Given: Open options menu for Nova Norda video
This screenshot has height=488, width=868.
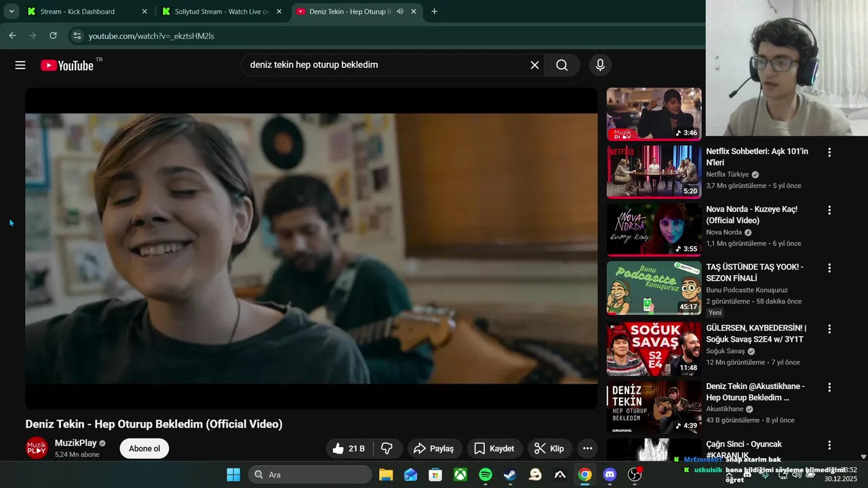Looking at the screenshot, I should pyautogui.click(x=829, y=210).
